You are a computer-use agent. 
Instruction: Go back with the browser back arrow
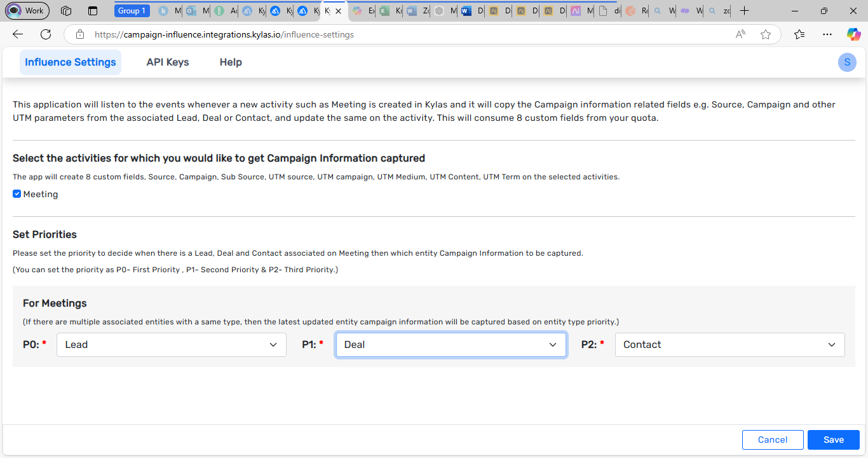[18, 34]
